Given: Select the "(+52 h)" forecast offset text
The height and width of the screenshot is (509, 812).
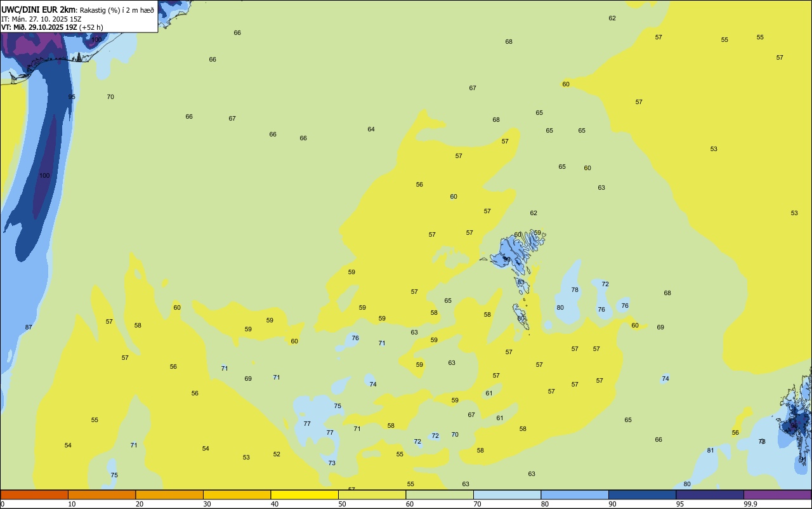Looking at the screenshot, I should 91,27.
